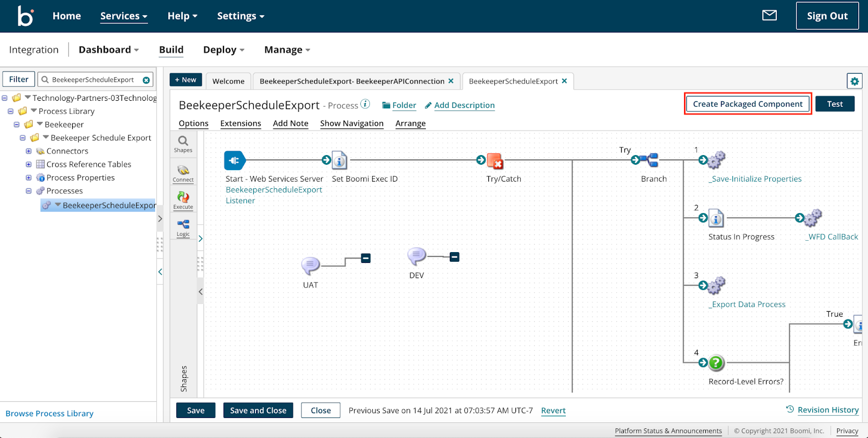Collapse the Process Library folder

[x=10, y=111]
